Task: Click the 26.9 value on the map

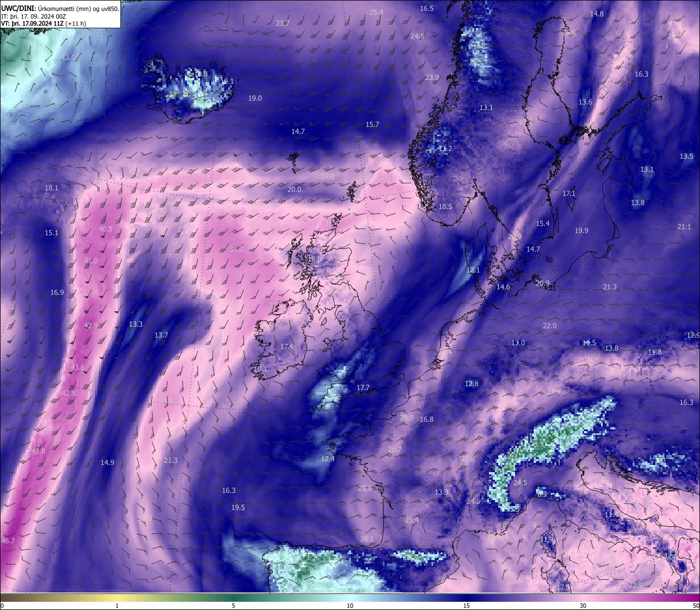Action: pyautogui.click(x=406, y=417)
